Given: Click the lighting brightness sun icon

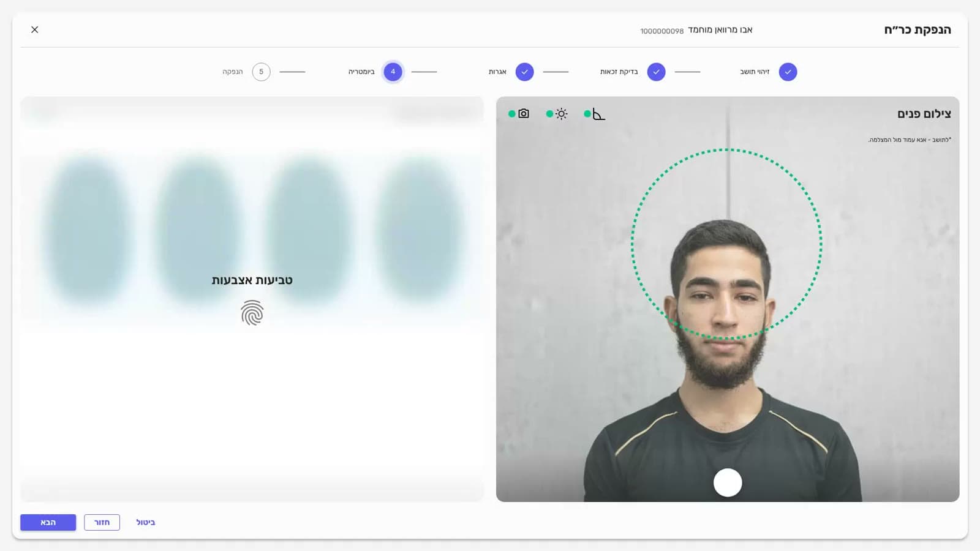Looking at the screenshot, I should [562, 113].
